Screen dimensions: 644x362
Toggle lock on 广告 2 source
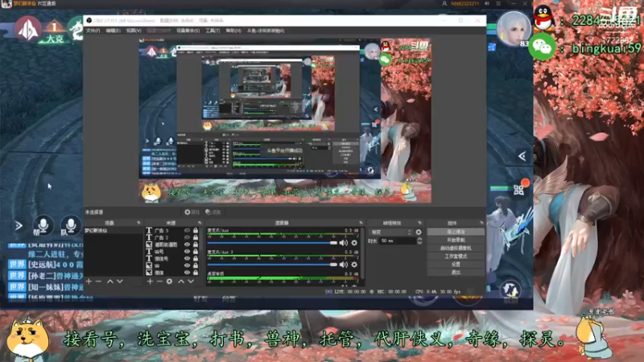click(196, 237)
